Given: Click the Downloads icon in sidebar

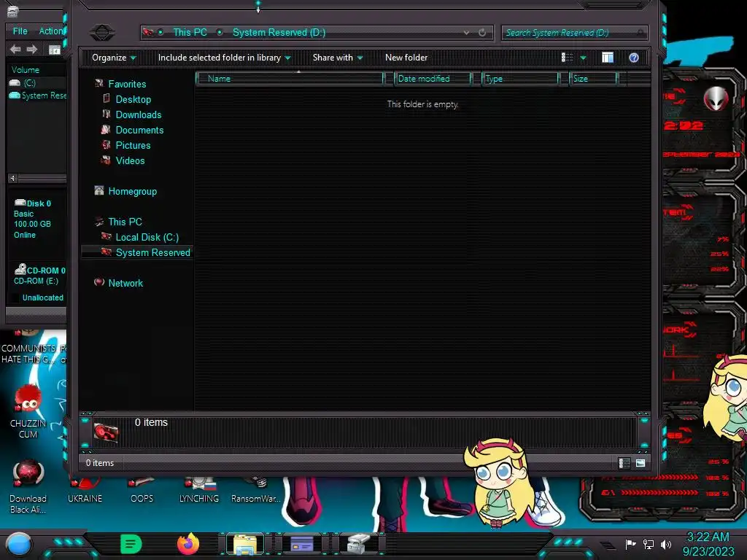Looking at the screenshot, I should pos(107,114).
